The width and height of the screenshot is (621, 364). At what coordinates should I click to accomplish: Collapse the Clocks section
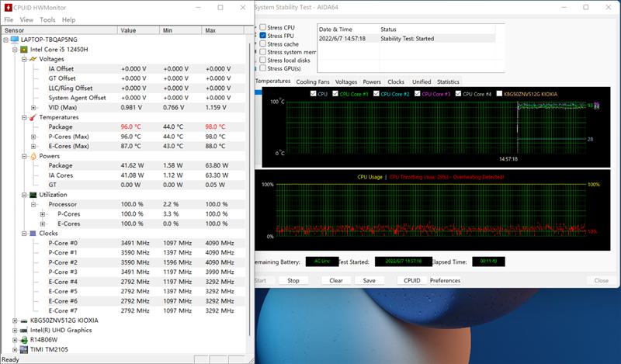[x=24, y=234]
